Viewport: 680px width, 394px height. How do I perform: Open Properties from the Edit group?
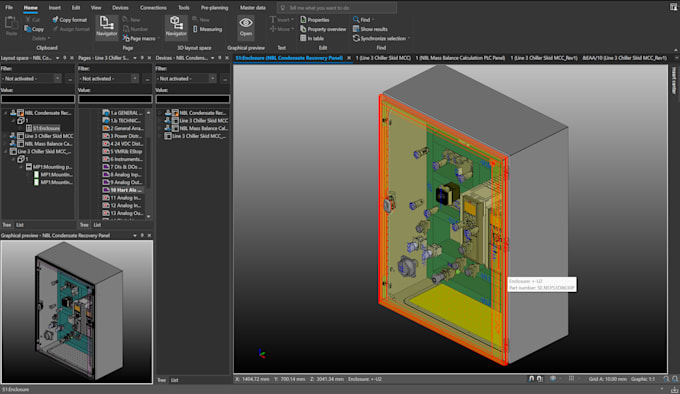(315, 20)
